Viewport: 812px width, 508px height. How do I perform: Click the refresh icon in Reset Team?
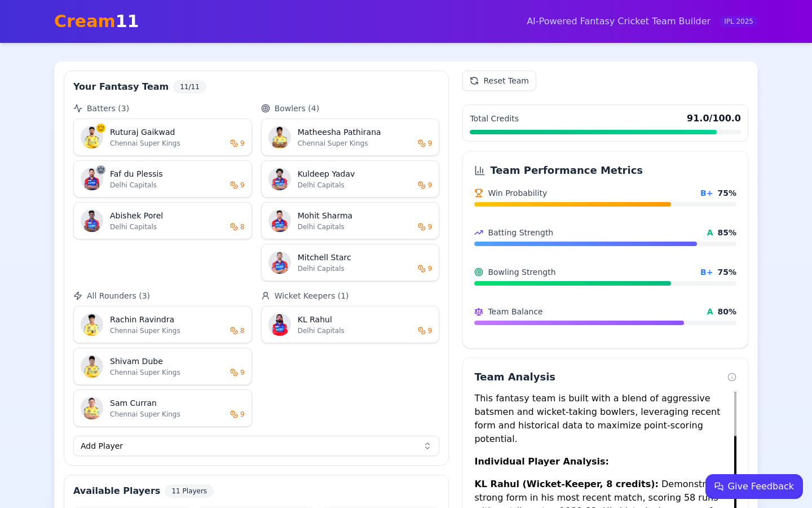point(474,81)
